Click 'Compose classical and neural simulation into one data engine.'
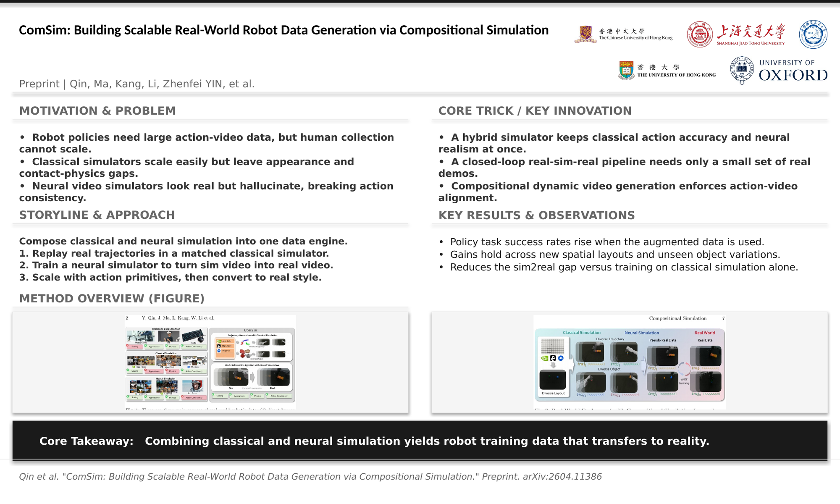This screenshot has width=840, height=504. 184,241
